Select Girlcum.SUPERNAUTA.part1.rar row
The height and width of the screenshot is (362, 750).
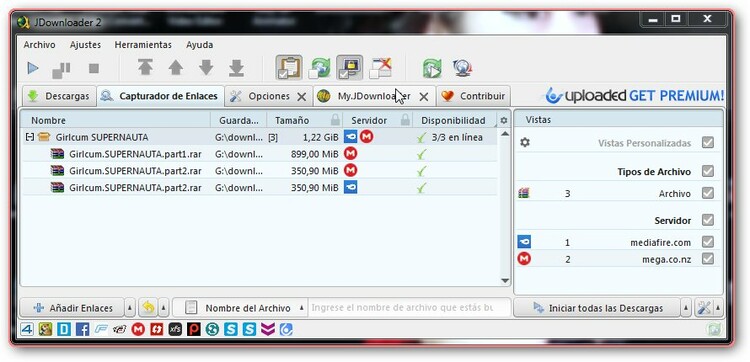coord(259,154)
